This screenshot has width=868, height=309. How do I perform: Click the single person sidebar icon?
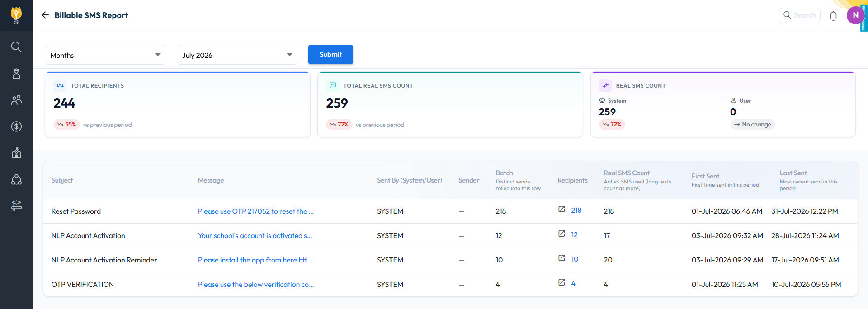[x=16, y=74]
